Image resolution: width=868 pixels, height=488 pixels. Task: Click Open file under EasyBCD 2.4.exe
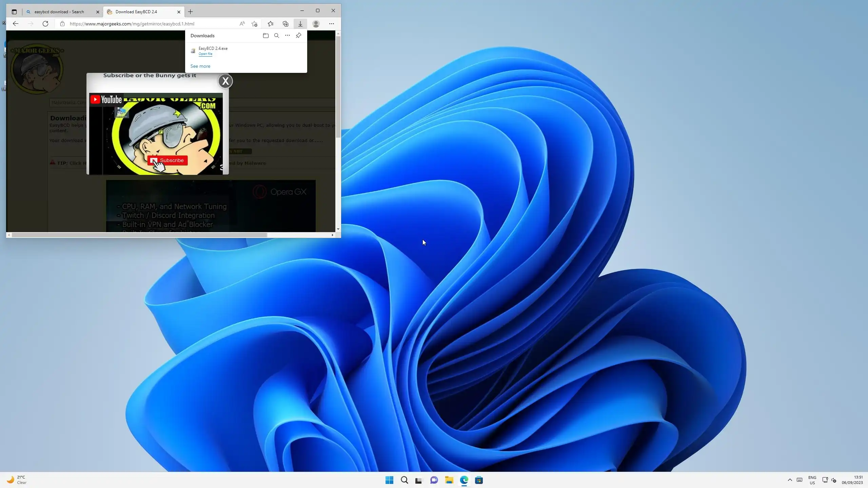tap(205, 54)
